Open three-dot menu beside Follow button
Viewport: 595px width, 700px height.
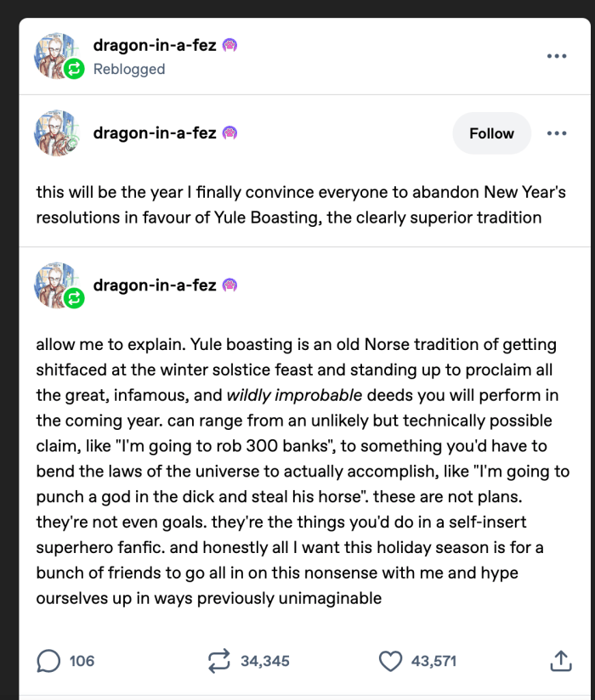click(x=557, y=133)
